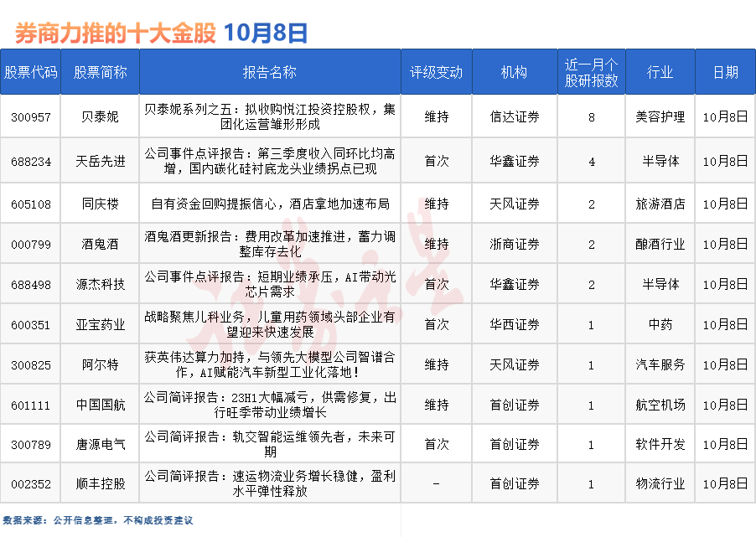Screen dimensions: 756x537
Task: Select stock code 300789
Action: tap(31, 445)
